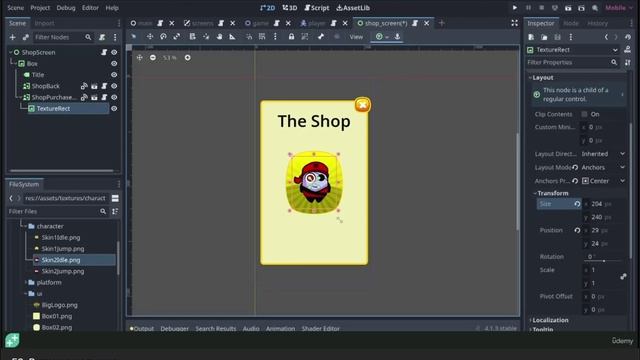
Task: Open the ShopBack node signals icon
Action: (84, 86)
